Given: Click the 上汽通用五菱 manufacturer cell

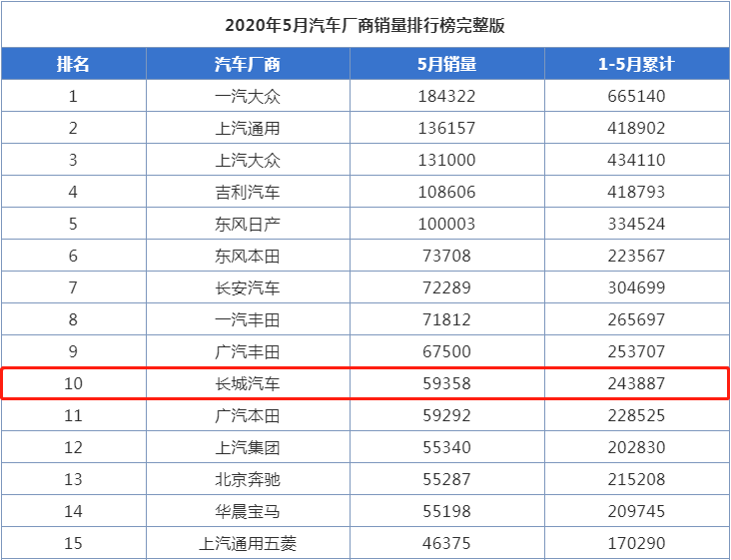Looking at the screenshot, I should (248, 544).
